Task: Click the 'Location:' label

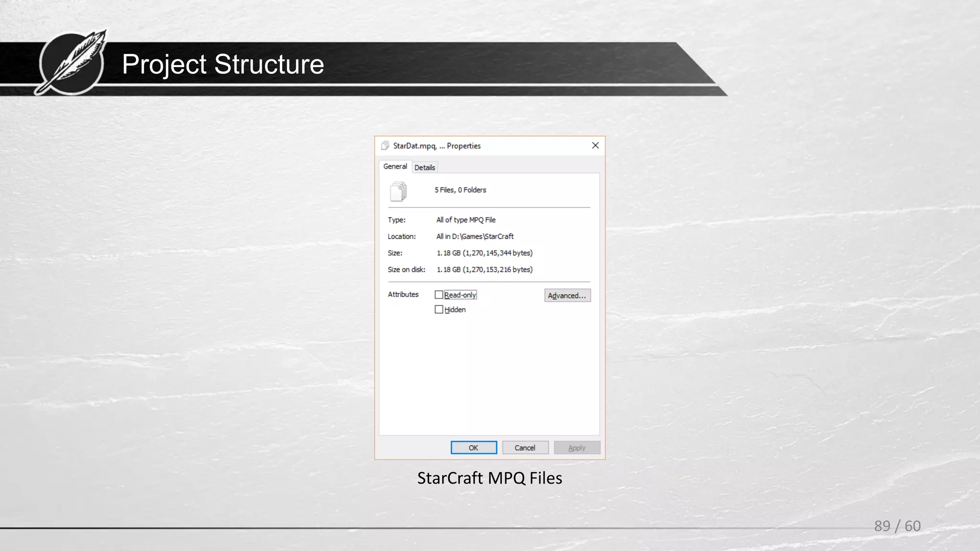Action: click(x=402, y=236)
